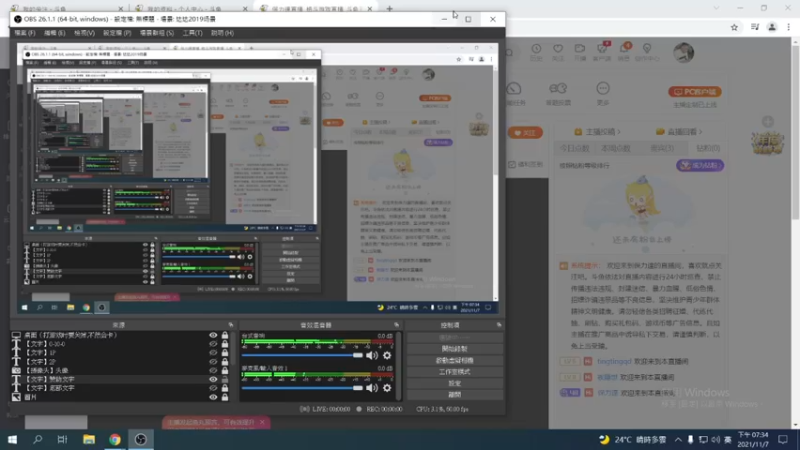Screen dimensions: 800x450
Task: Toggle lock on the 桌面 source
Action: (224, 335)
